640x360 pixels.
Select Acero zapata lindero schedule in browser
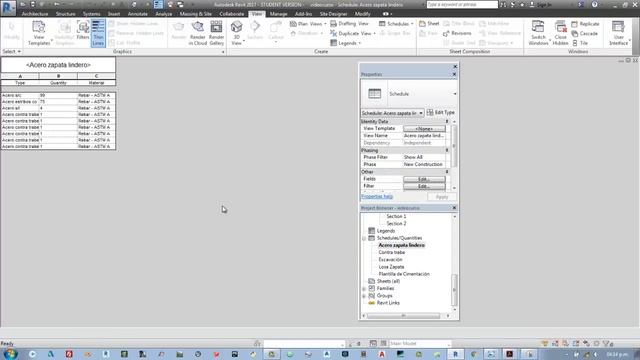pos(401,245)
